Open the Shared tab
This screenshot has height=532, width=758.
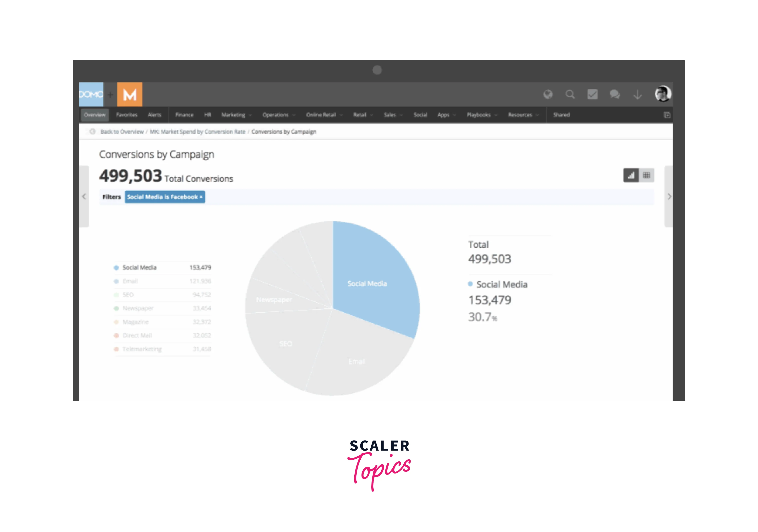tap(561, 115)
